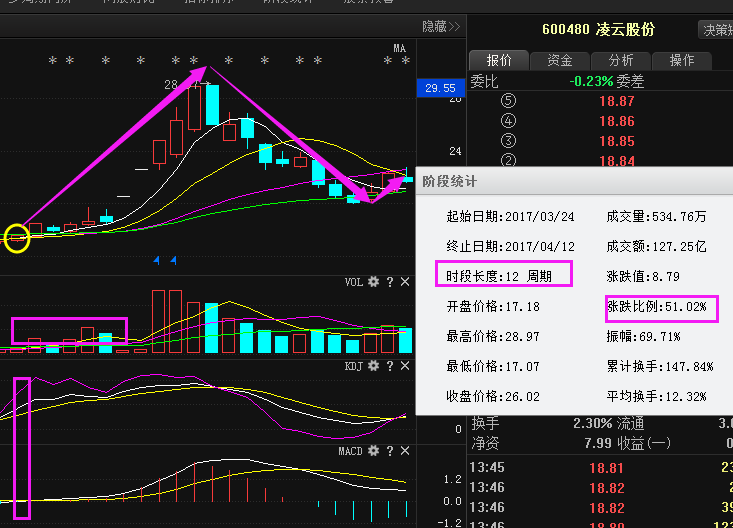This screenshot has width=733, height=528.
Task: Click the 换手 2.30% value
Action: (x=593, y=423)
